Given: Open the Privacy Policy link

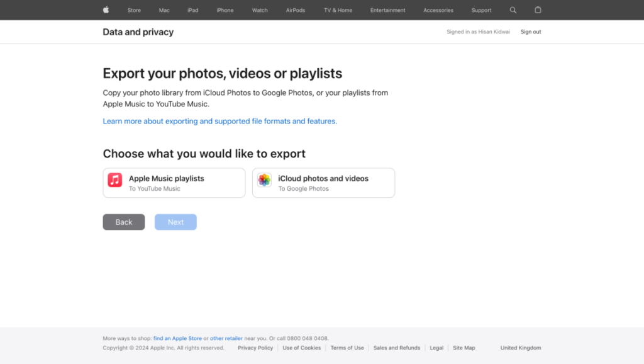Looking at the screenshot, I should (255, 348).
